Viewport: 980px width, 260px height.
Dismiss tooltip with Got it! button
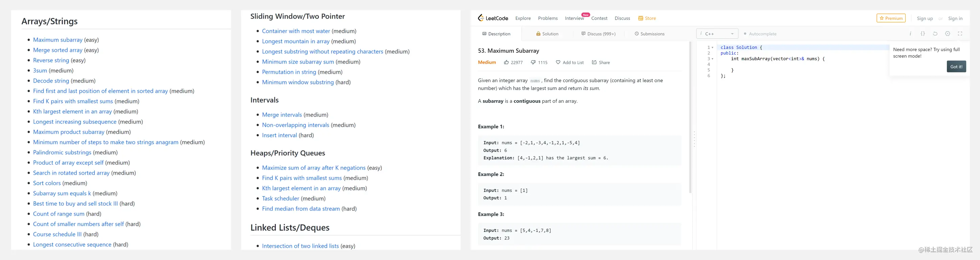pyautogui.click(x=956, y=67)
